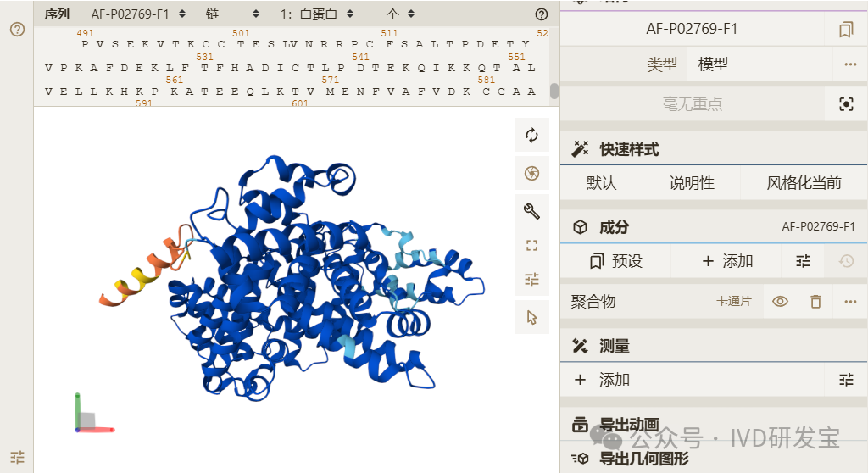Screen dimensions: 868x473
Task: Open viewport sliders control panel icon
Action: (531, 279)
